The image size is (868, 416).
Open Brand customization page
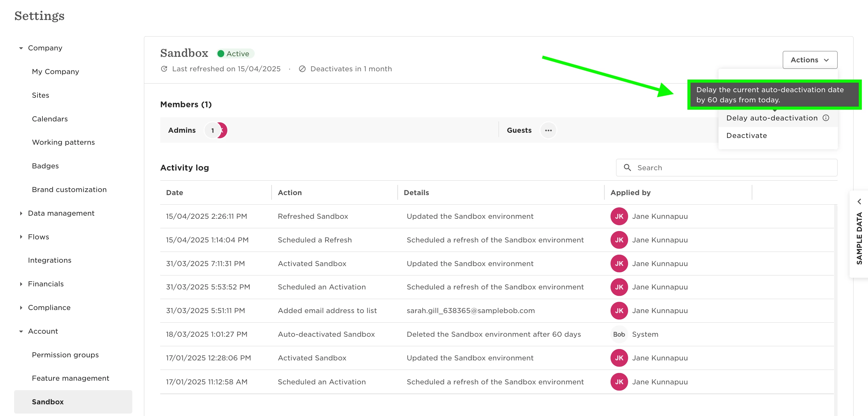pyautogui.click(x=70, y=190)
